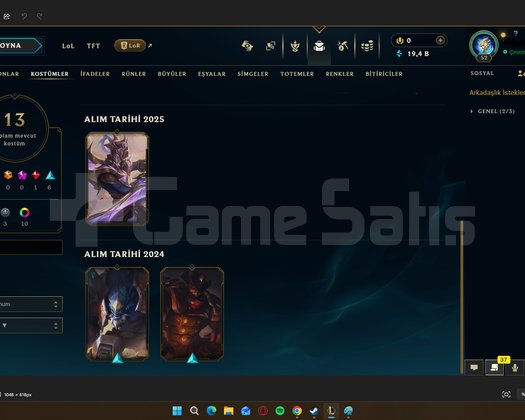
Task: Open the event pass ticket icon
Action: click(x=247, y=46)
